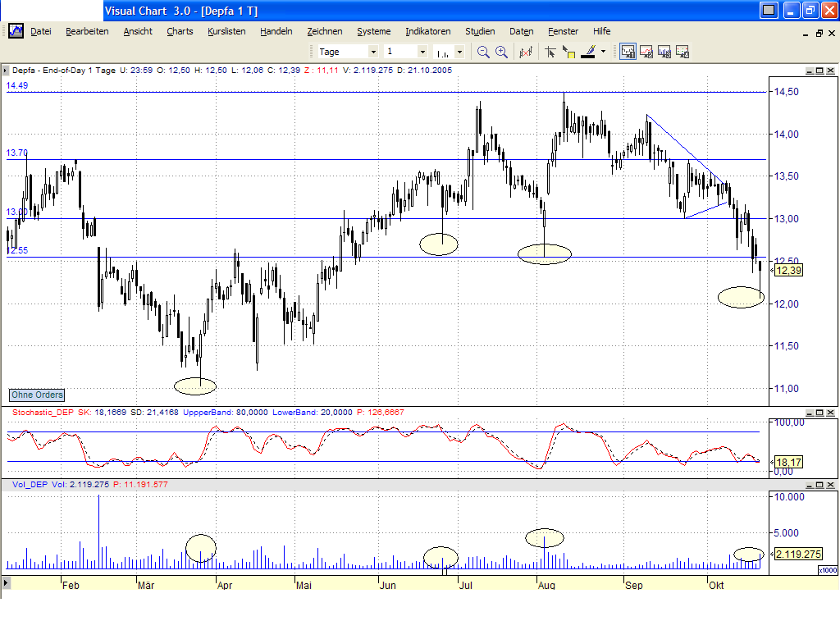Viewport: 840px width, 630px height.
Task: Open the Indikatoren menu
Action: (x=427, y=31)
